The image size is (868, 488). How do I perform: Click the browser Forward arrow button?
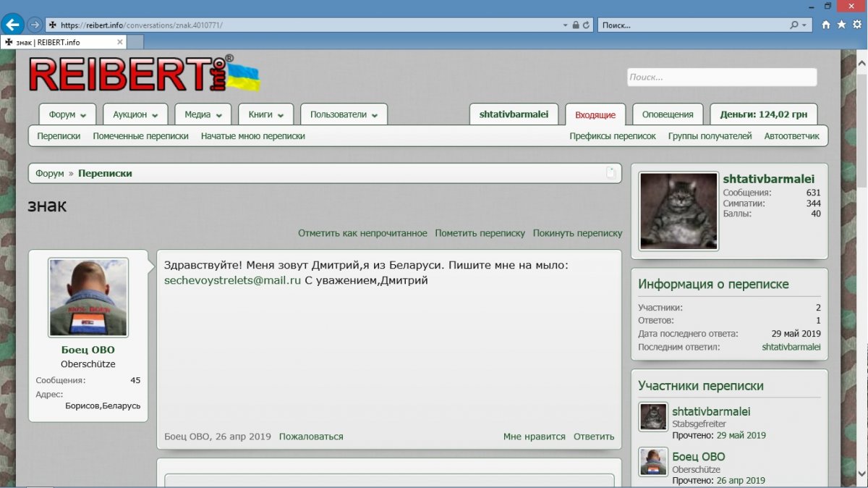(34, 25)
